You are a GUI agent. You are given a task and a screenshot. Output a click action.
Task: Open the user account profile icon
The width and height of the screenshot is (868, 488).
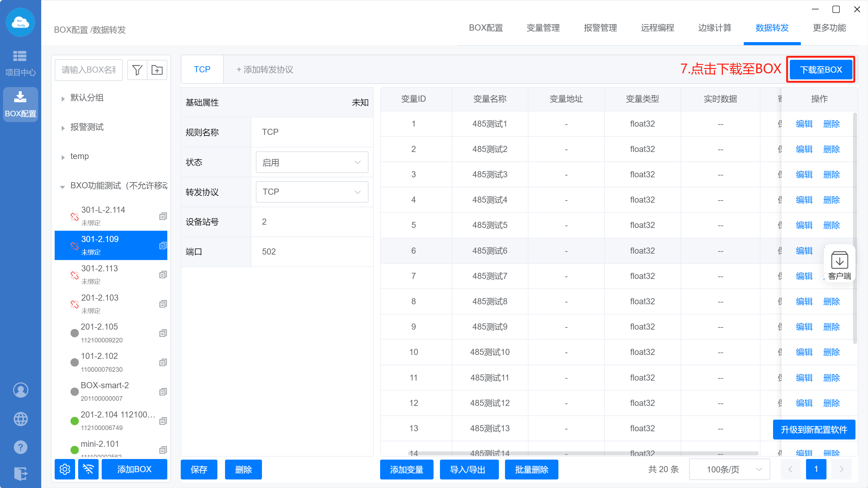click(20, 390)
